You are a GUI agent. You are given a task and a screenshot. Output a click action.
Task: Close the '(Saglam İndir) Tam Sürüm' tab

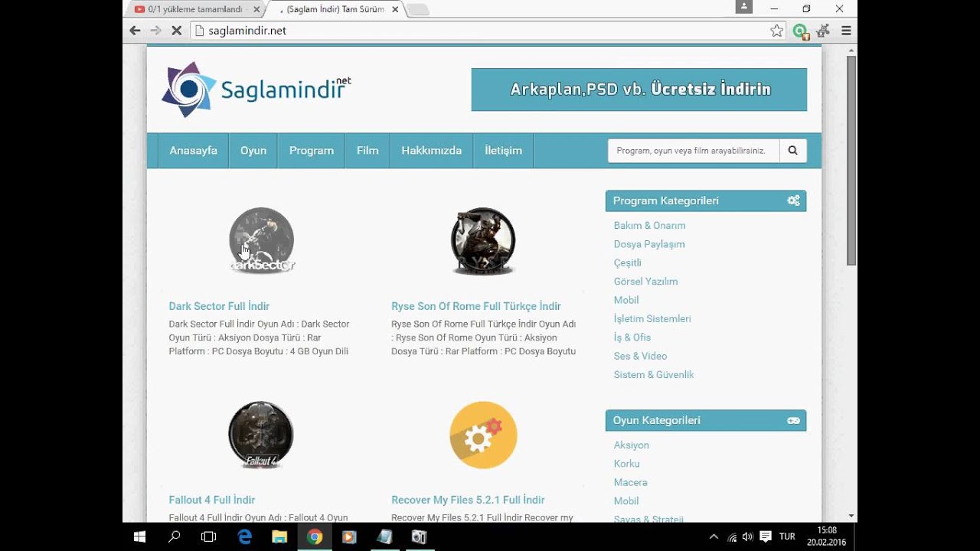[x=395, y=9]
